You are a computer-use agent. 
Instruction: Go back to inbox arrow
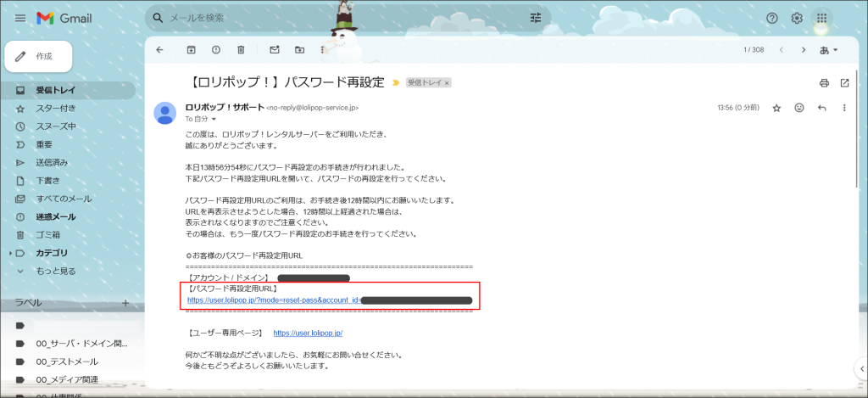pyautogui.click(x=160, y=50)
